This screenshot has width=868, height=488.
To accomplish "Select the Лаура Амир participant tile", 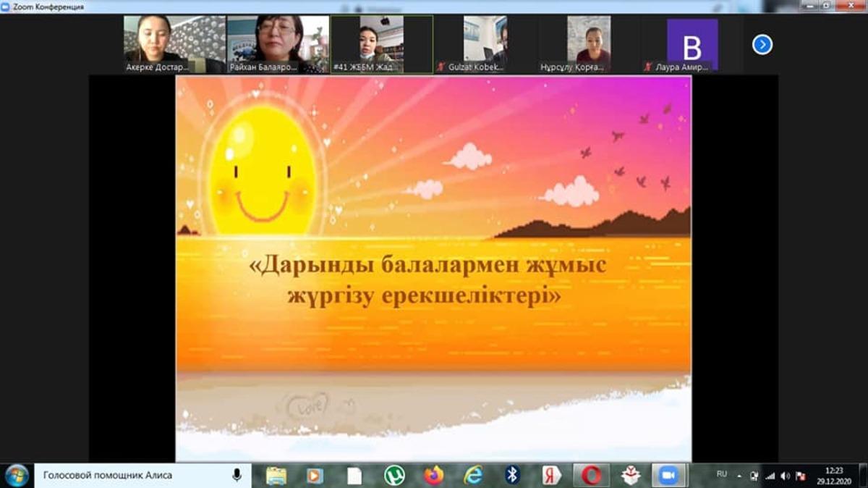I will pos(692,45).
